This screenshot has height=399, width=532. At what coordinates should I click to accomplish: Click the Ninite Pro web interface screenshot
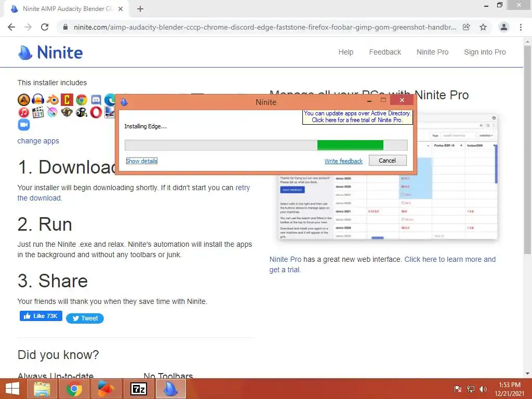click(388, 177)
